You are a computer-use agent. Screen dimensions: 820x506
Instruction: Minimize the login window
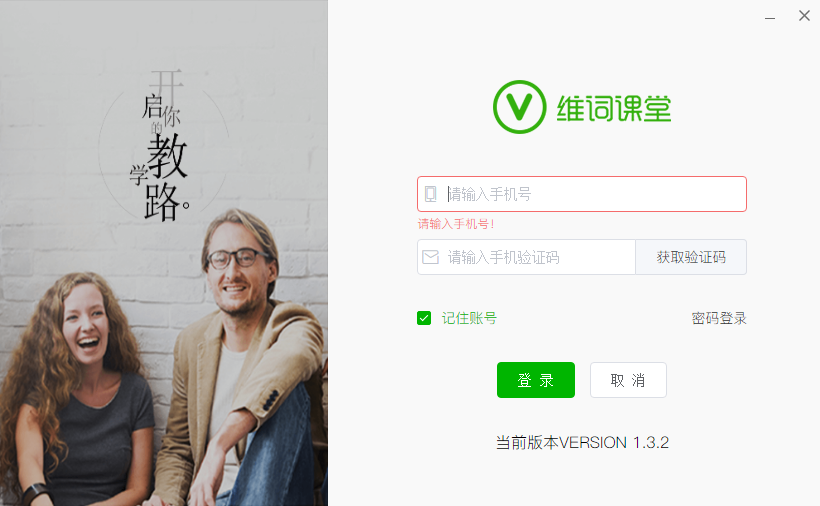770,17
